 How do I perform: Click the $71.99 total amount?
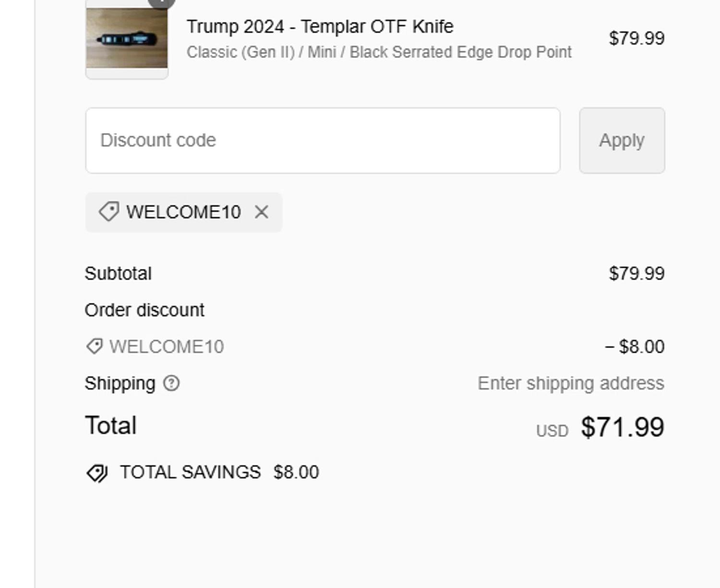pyautogui.click(x=622, y=426)
